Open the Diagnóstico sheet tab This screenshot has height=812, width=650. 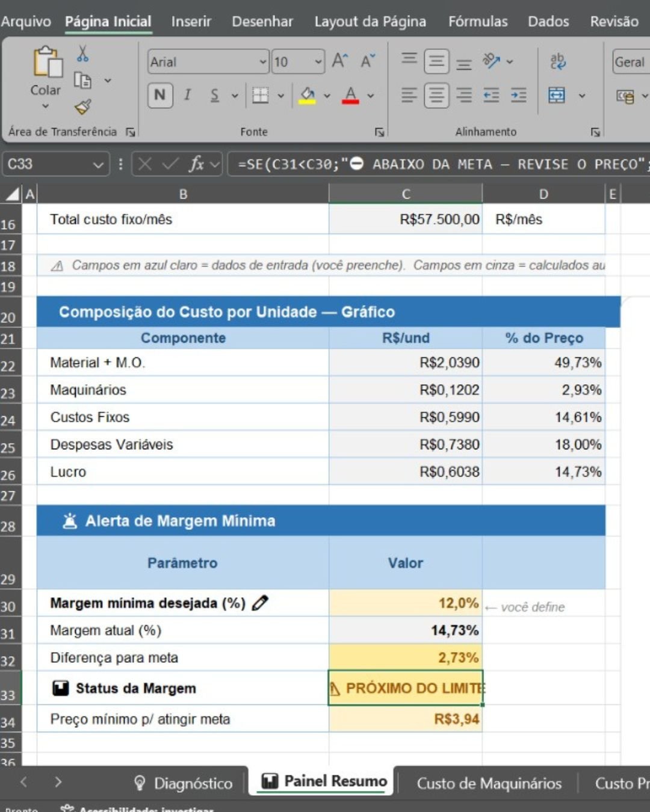(184, 783)
